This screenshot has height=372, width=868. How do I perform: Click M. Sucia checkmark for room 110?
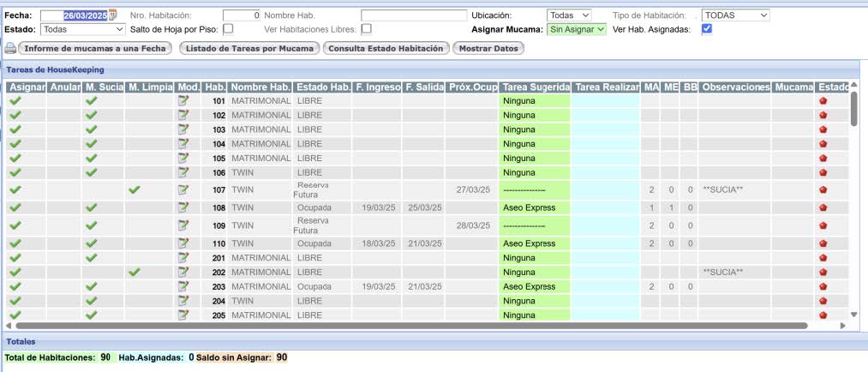pyautogui.click(x=92, y=243)
